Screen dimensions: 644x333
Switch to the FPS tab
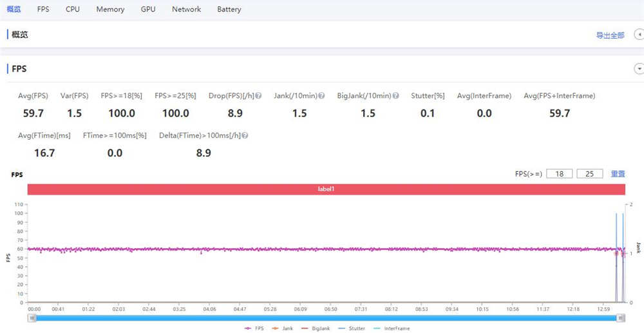point(43,9)
